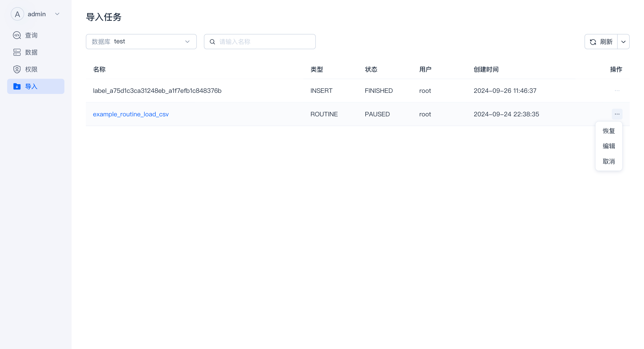
Task: Expand the arrow next to refresh button
Action: pos(623,42)
